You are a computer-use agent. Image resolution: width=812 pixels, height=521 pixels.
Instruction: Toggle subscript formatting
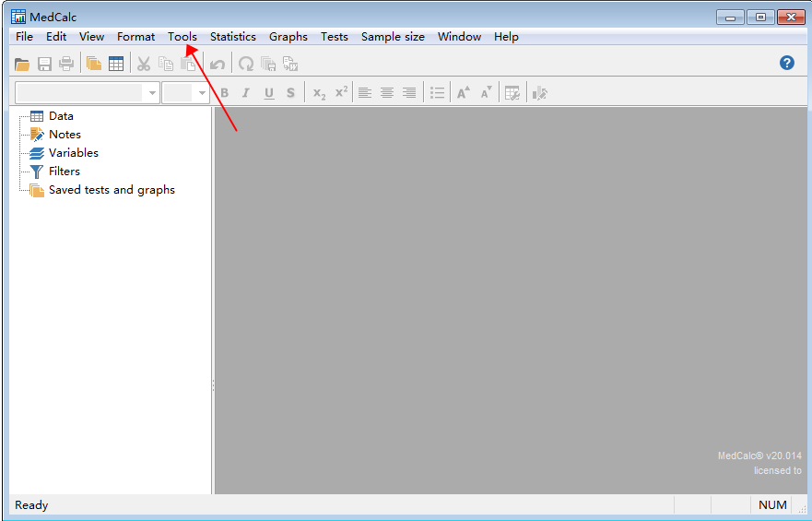[320, 93]
